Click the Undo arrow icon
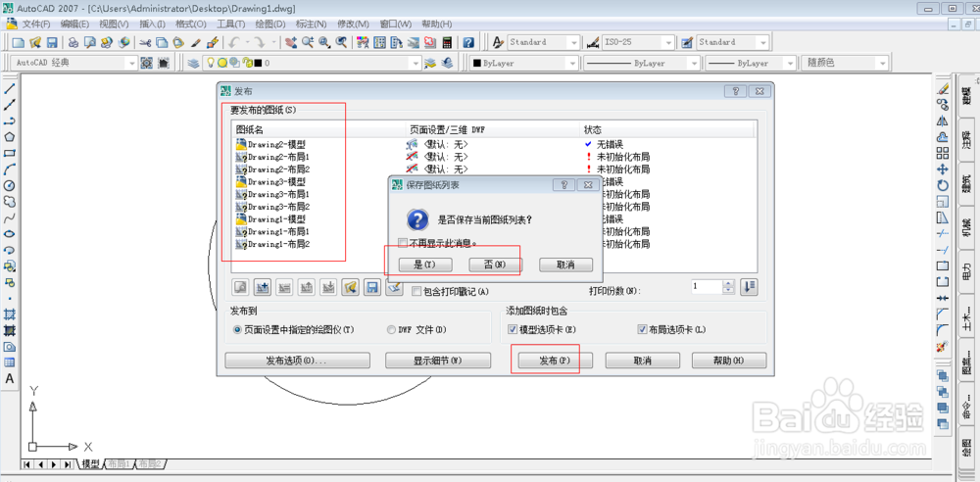The height and width of the screenshot is (482, 980). [x=233, y=42]
